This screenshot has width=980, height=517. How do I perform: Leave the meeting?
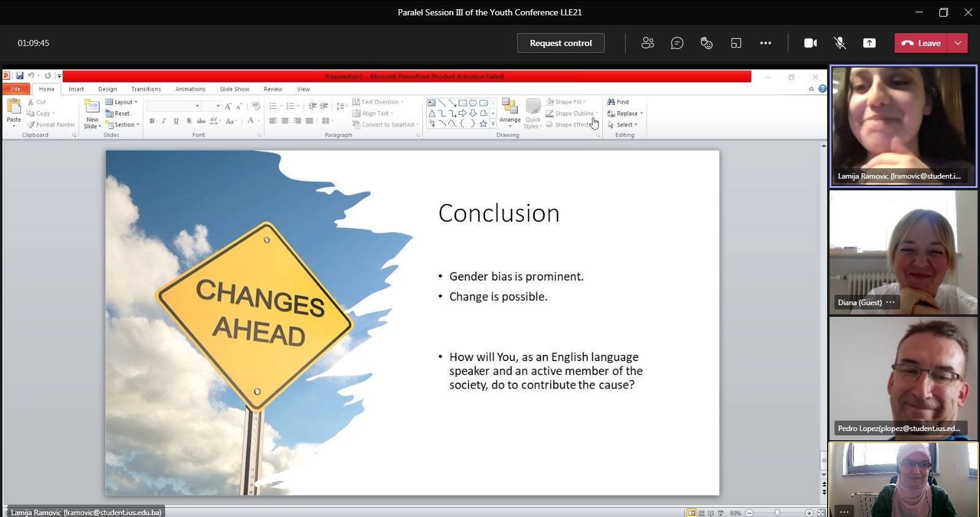(922, 43)
